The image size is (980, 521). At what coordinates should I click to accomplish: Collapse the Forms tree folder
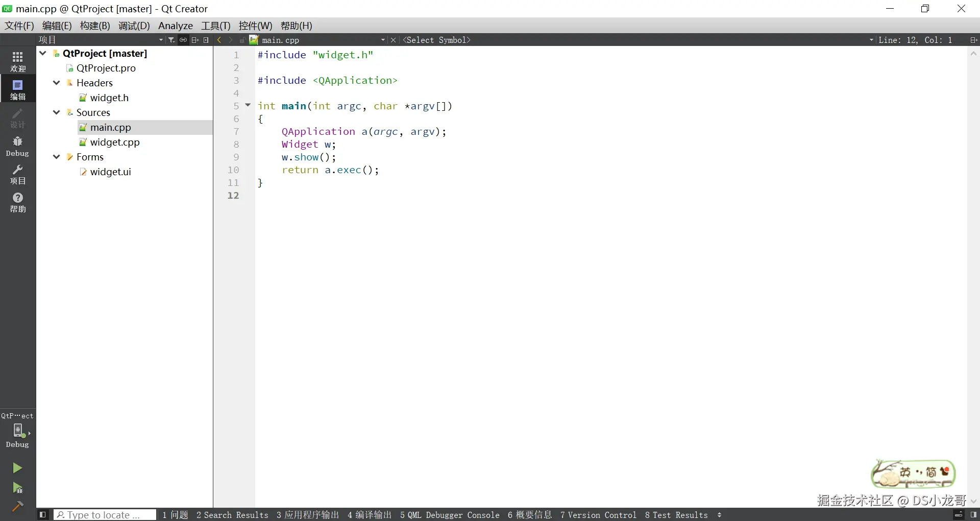57,157
